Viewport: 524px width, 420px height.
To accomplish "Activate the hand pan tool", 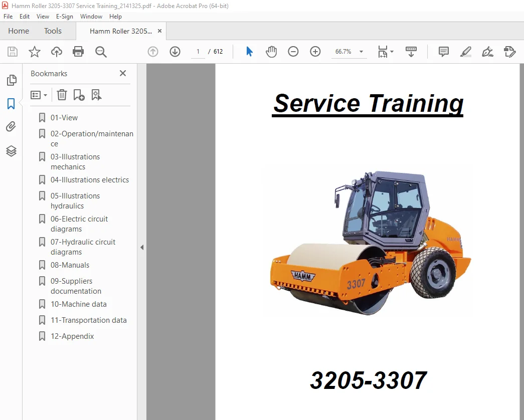I will (271, 52).
